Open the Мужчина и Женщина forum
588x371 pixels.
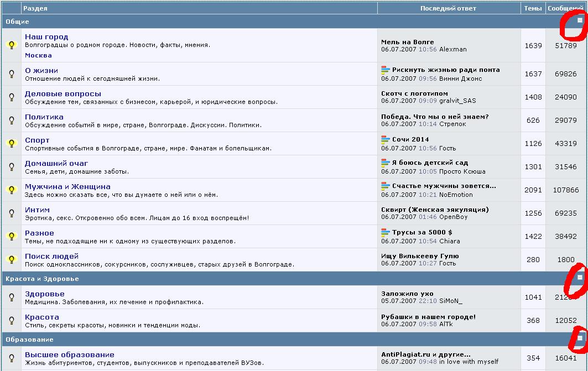click(x=67, y=187)
